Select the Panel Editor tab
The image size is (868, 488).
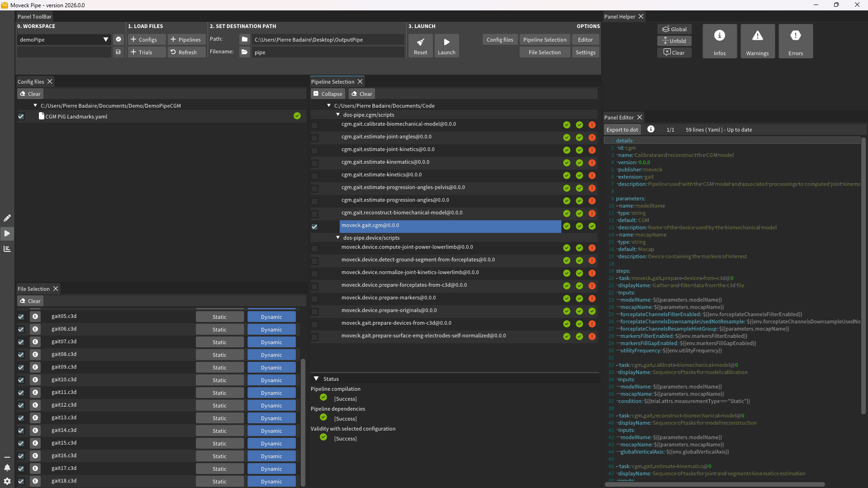click(x=619, y=117)
